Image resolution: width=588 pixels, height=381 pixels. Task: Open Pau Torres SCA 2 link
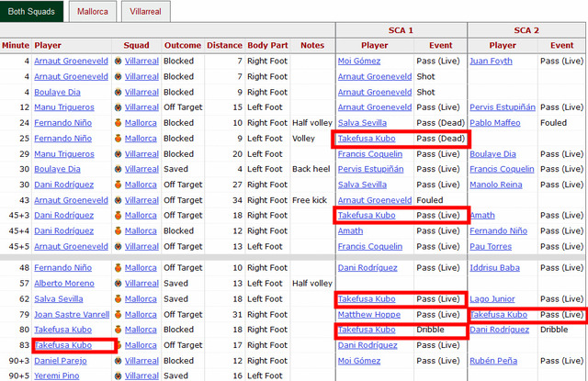491,247
